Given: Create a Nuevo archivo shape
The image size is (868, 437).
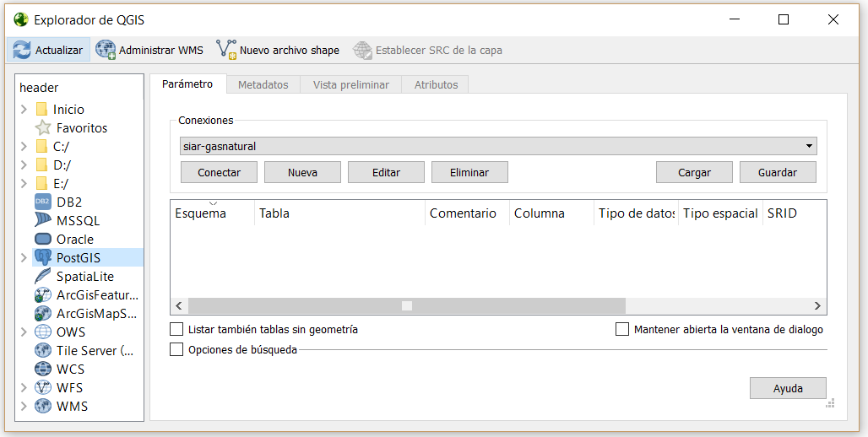Looking at the screenshot, I should point(277,50).
